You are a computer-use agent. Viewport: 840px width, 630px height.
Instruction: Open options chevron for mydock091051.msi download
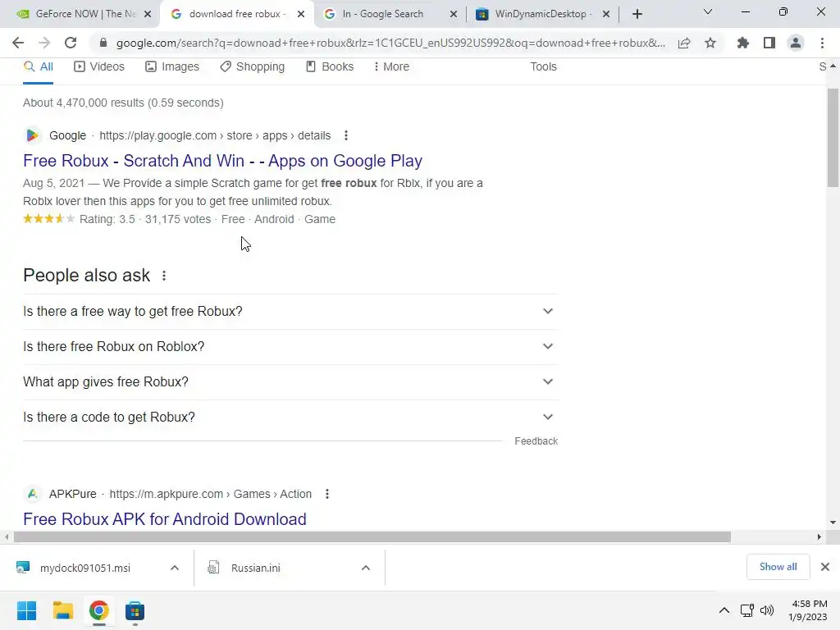175,568
